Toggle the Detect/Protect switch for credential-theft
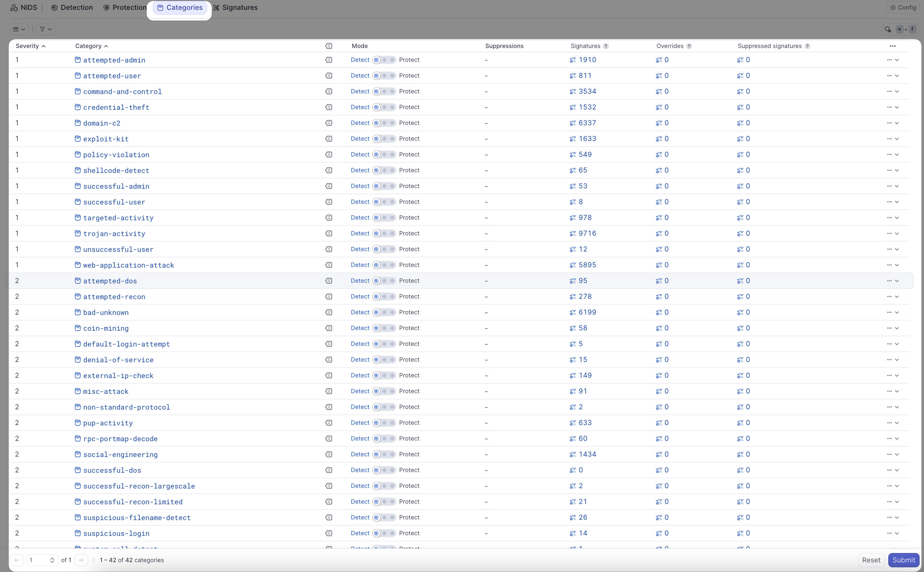924x572 pixels. [384, 107]
